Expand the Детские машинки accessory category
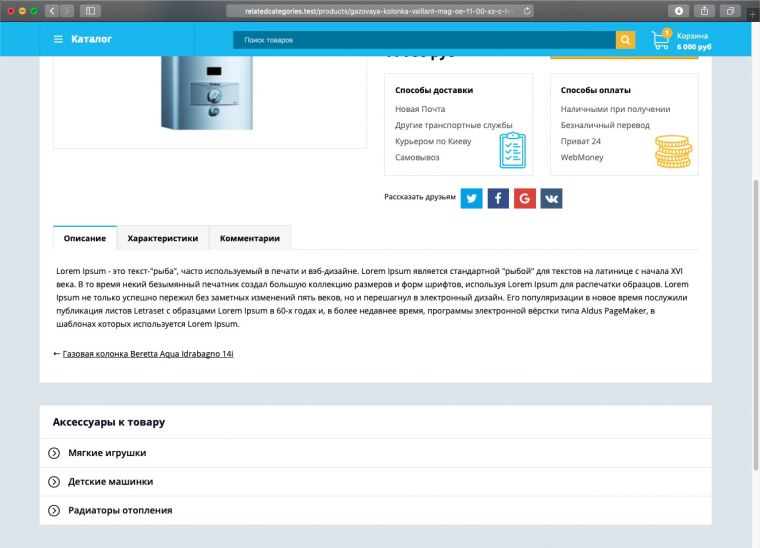This screenshot has height=548, width=760. [x=376, y=482]
